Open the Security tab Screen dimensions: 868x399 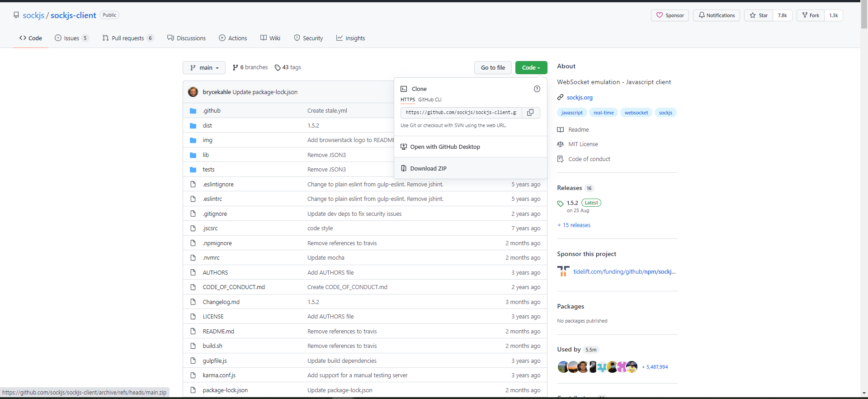[308, 38]
